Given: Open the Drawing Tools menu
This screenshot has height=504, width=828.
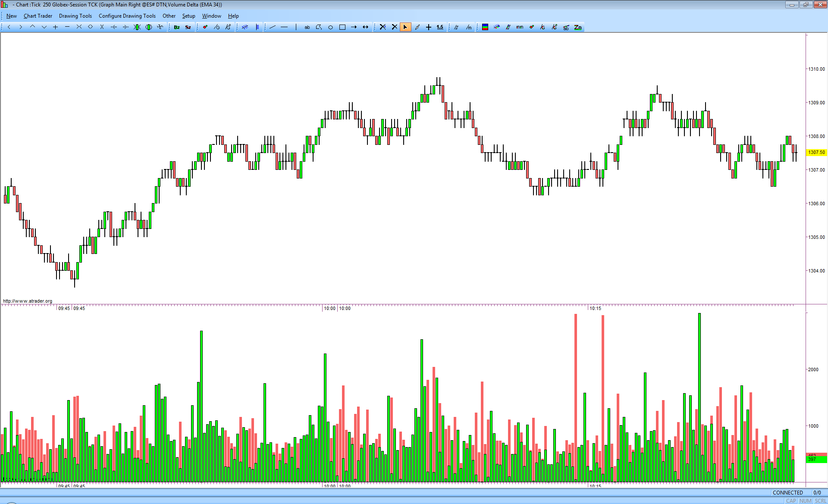Looking at the screenshot, I should [x=75, y=16].
